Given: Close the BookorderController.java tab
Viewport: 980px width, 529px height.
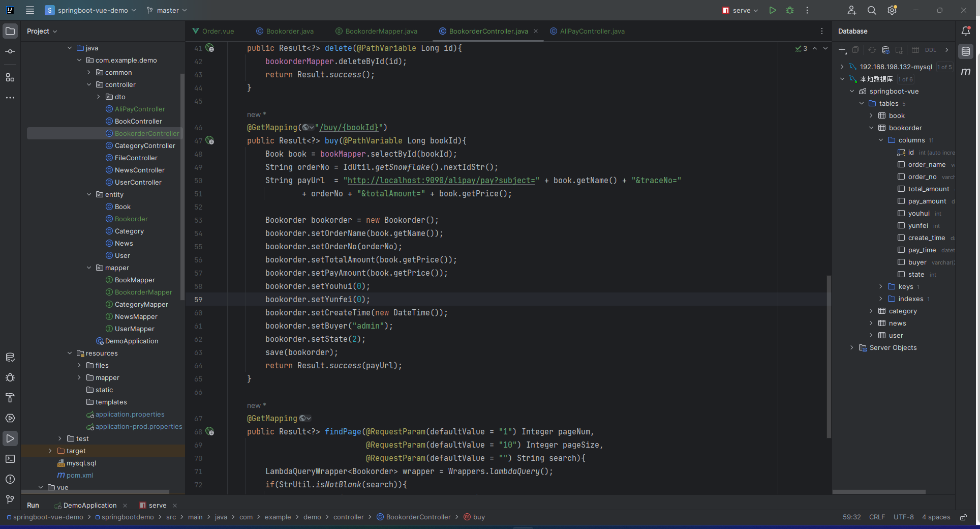Looking at the screenshot, I should (536, 31).
